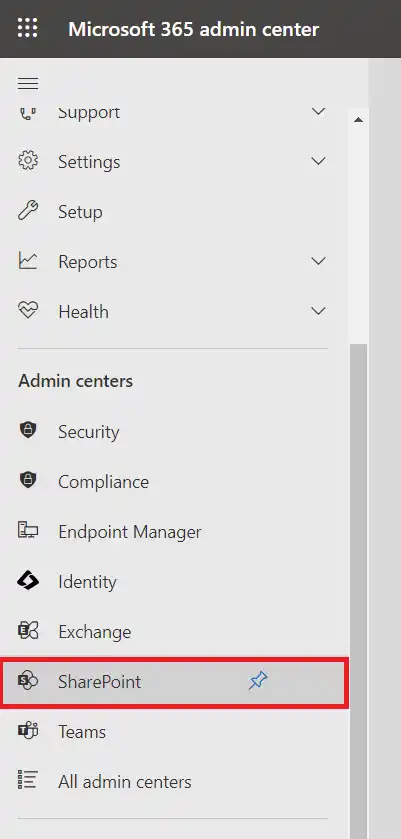This screenshot has width=401, height=839.
Task: Click the SharePoint icon
Action: (28, 681)
